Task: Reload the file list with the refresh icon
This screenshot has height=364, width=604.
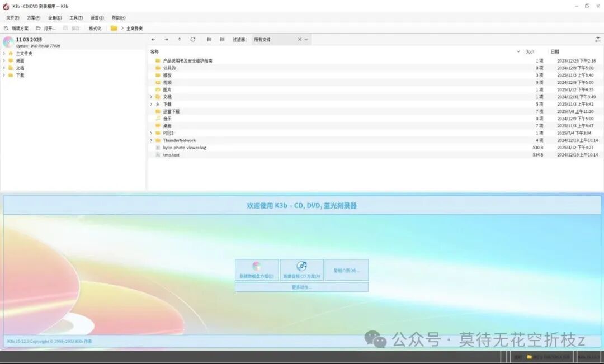Action: 193,39
